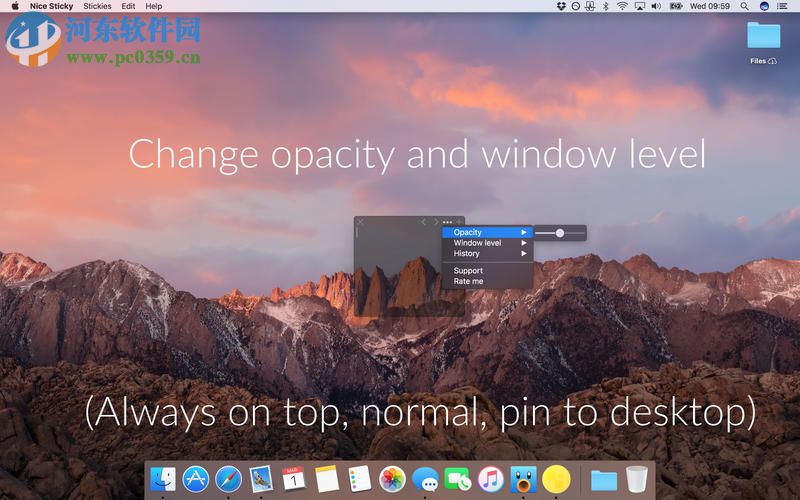Open the Wi-Fi status menu
This screenshot has width=800, height=500.
pyautogui.click(x=622, y=6)
